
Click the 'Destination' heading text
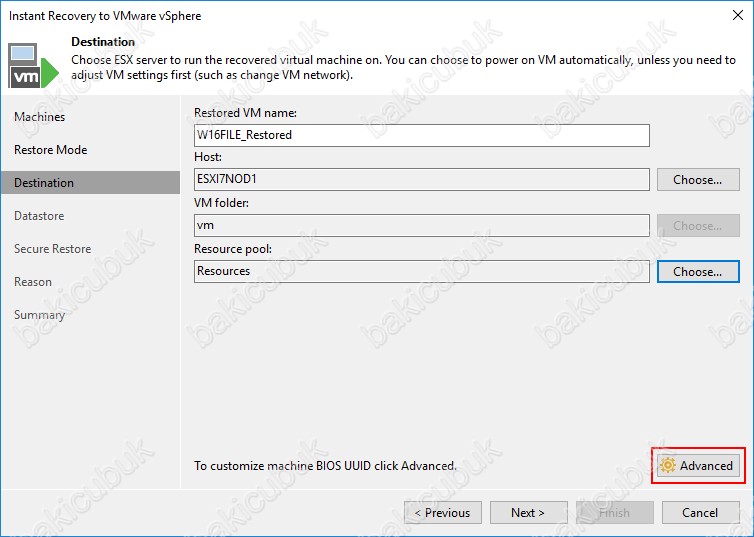click(103, 42)
